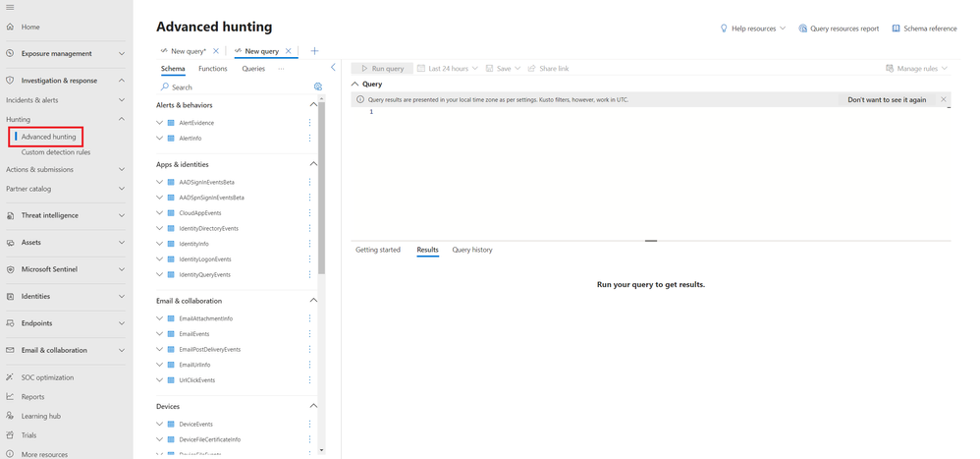Viewport: 980px width, 459px height.
Task: Click the schema Search field
Action: point(235,87)
